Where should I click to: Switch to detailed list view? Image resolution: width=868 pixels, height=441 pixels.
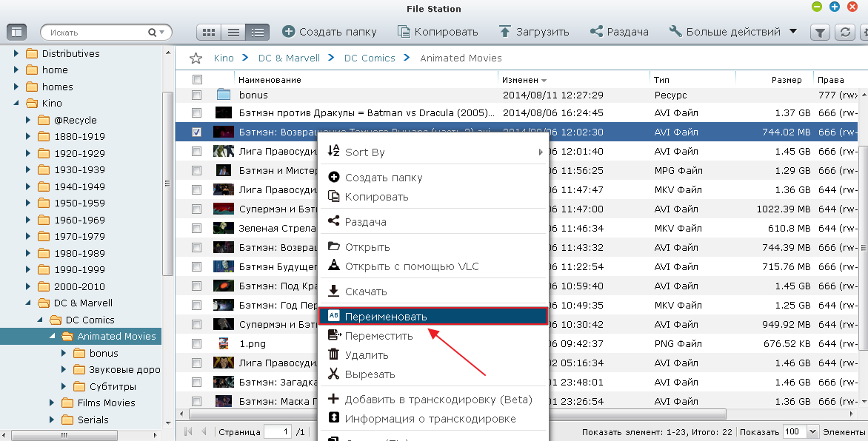[258, 32]
